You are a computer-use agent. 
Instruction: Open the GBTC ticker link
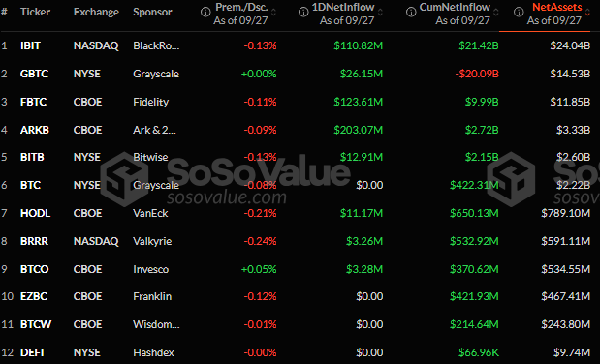[x=34, y=74]
